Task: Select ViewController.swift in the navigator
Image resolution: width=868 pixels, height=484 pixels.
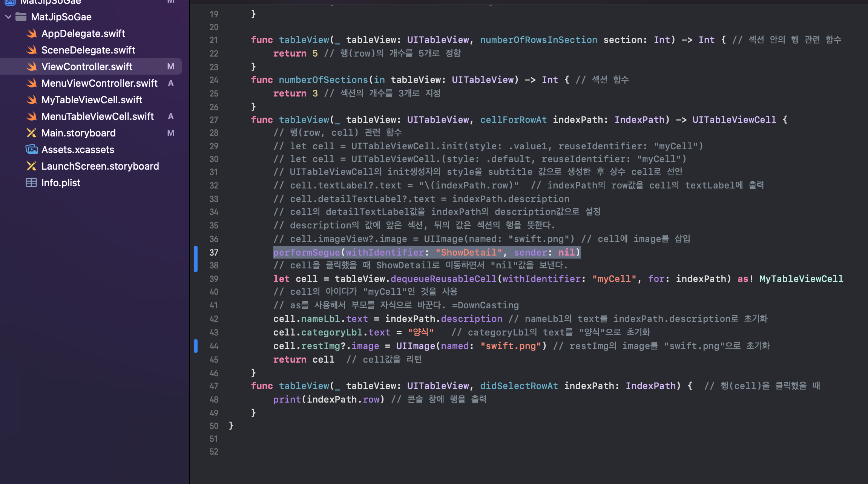Action: point(87,67)
